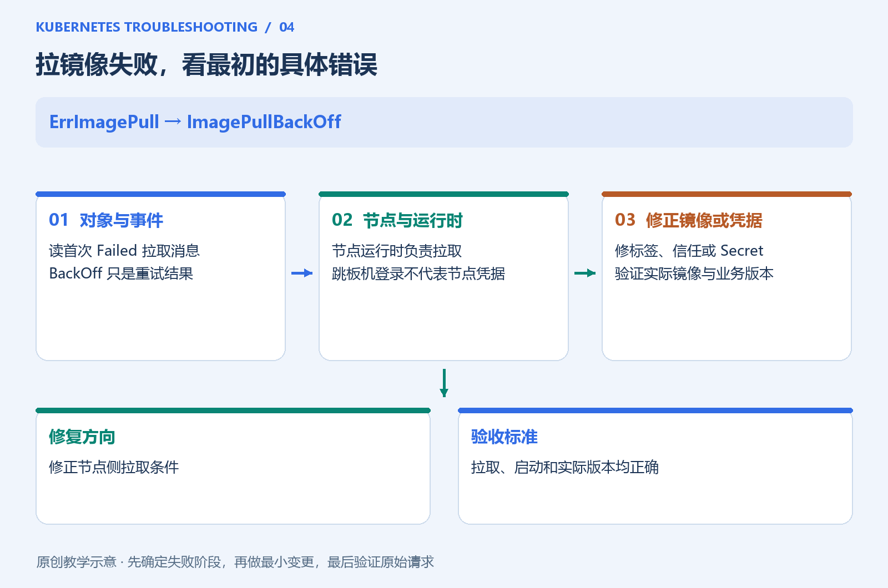
Task: Click the line '读首次 Failed 拉取消息'
Action: 124,251
